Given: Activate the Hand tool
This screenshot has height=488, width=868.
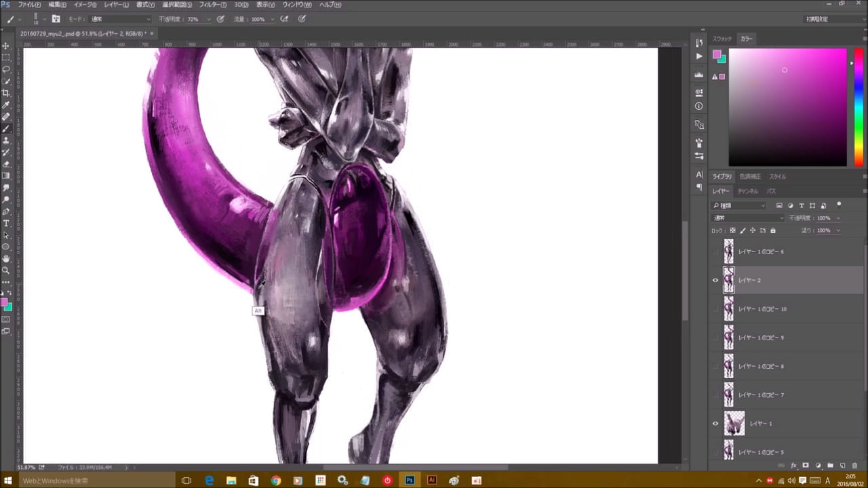Looking at the screenshot, I should tap(6, 258).
